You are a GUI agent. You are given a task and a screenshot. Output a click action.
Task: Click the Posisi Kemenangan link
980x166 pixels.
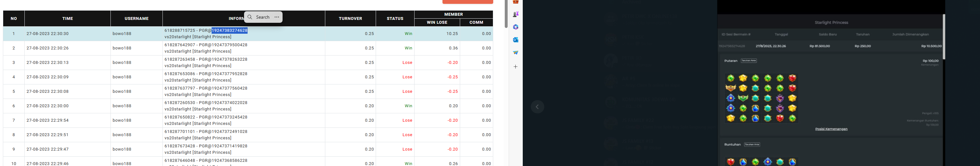point(831,129)
